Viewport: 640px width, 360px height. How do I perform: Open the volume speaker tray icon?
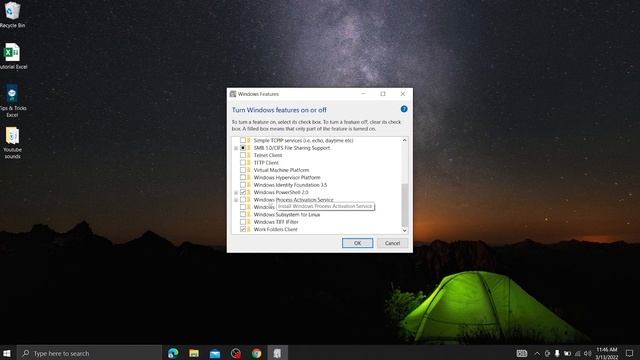pyautogui.click(x=588, y=353)
